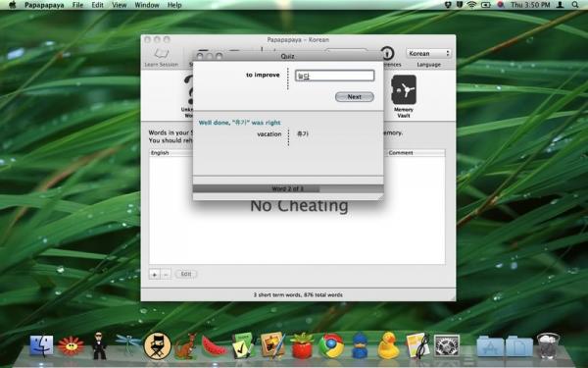The image size is (588, 368).
Task: Open the Applications folder stack in dock
Action: pos(490,346)
